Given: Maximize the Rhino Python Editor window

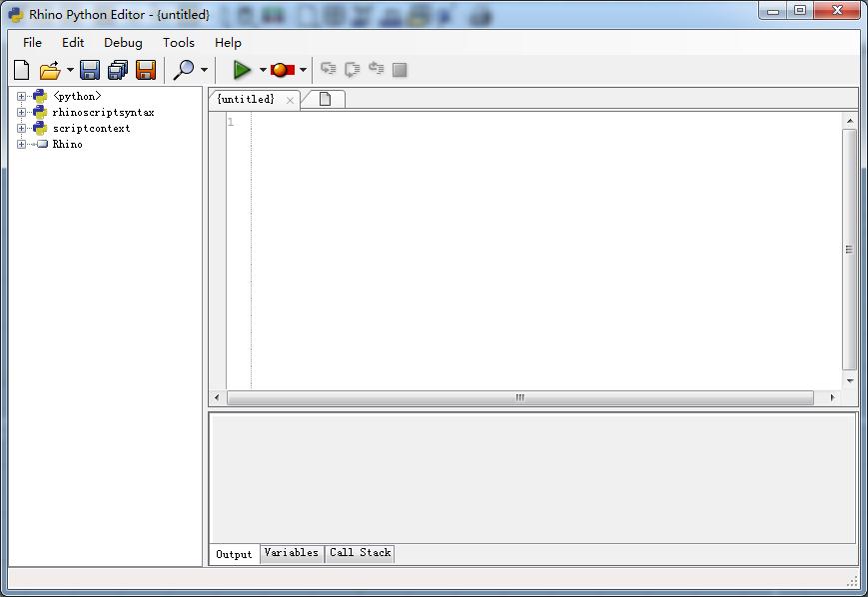Looking at the screenshot, I should pos(800,11).
